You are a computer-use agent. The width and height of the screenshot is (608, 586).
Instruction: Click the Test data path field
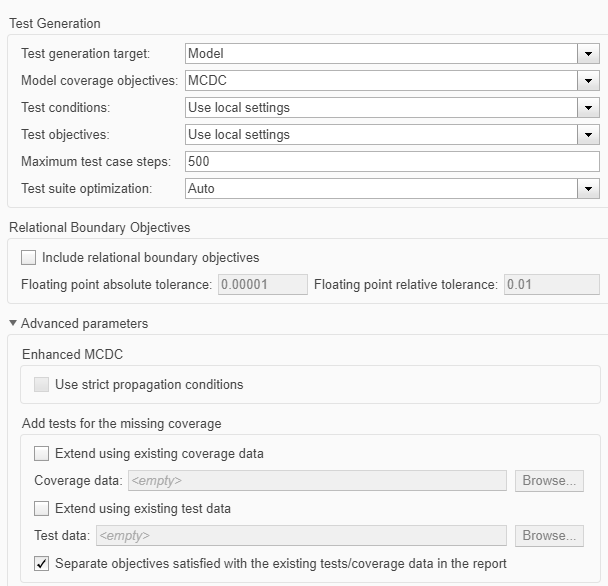[x=301, y=536]
